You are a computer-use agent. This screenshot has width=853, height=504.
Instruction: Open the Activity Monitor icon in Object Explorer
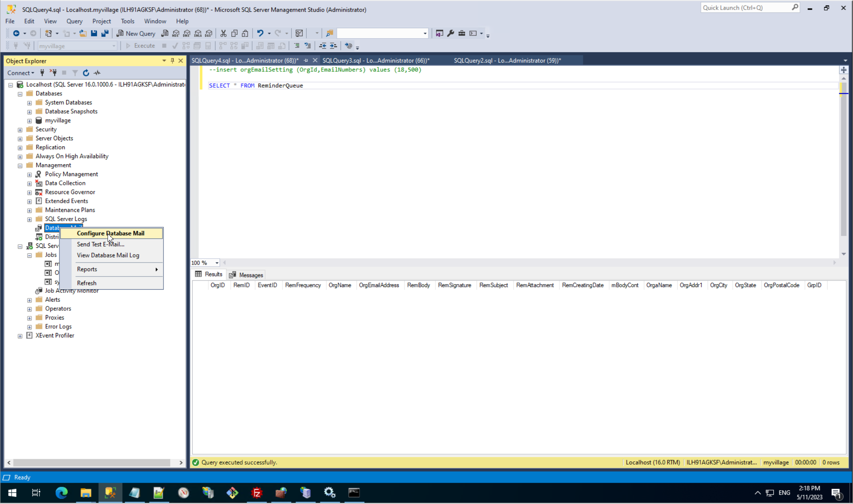coord(97,73)
